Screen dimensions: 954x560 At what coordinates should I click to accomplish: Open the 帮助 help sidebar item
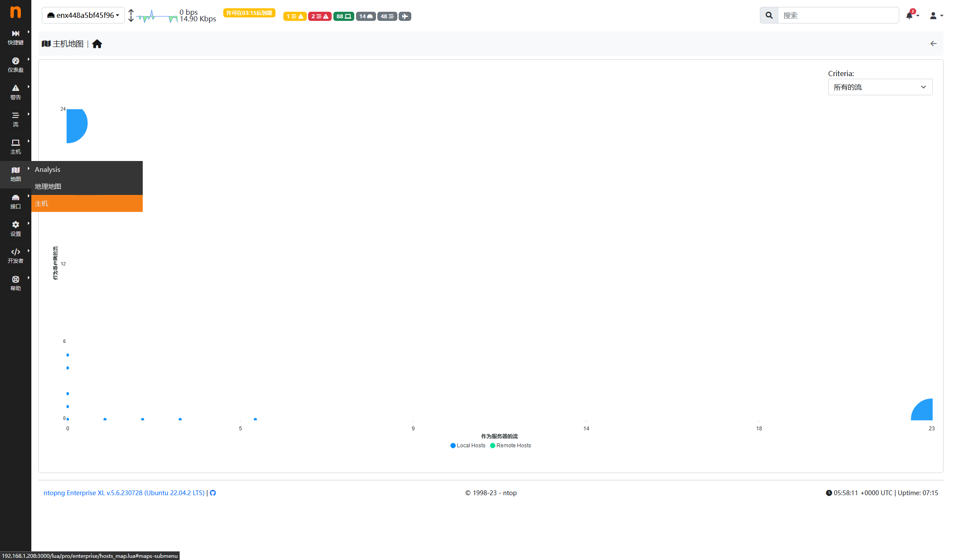pyautogui.click(x=16, y=283)
